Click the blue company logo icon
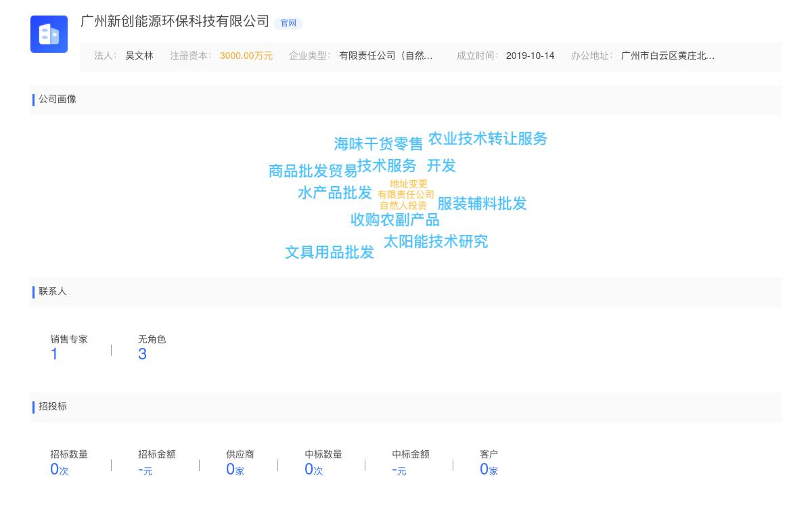Screen dimensions: 812x509 coord(49,34)
